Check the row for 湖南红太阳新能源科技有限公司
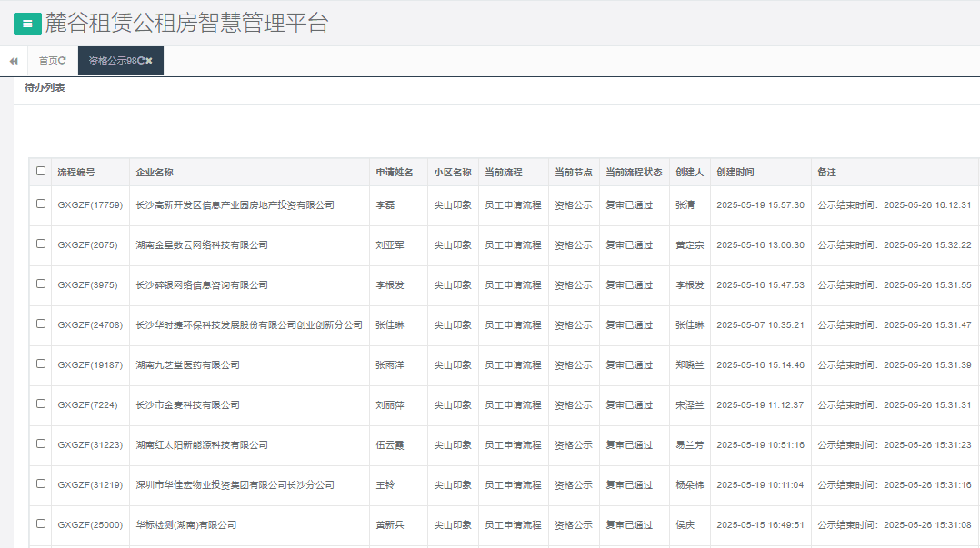Image resolution: width=980 pixels, height=548 pixels. [x=39, y=444]
